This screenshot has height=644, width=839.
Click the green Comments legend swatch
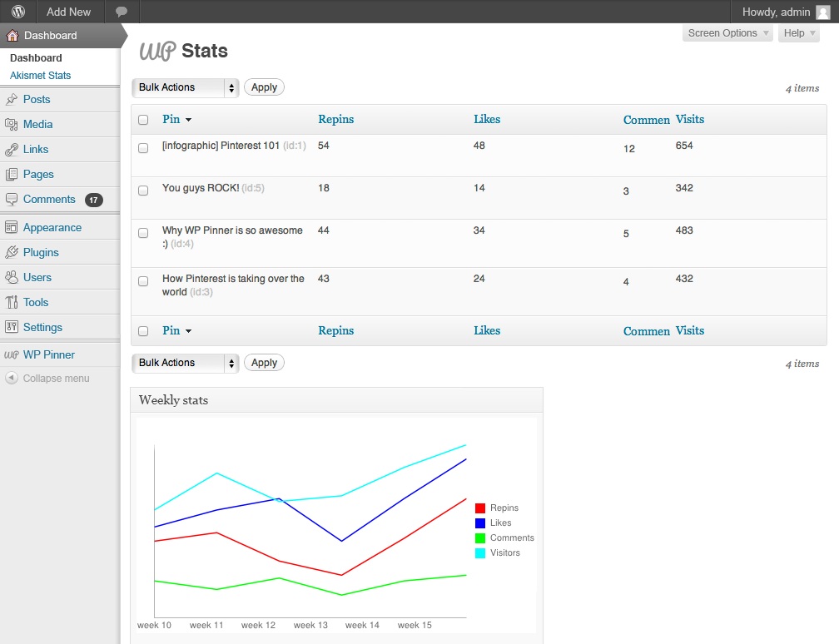pyautogui.click(x=480, y=538)
